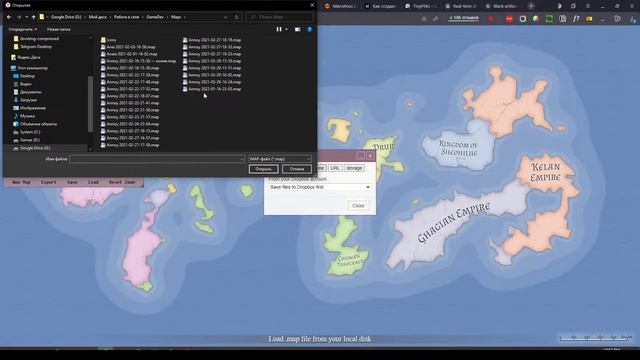Open System (C:) drive in sidebar

point(26,132)
